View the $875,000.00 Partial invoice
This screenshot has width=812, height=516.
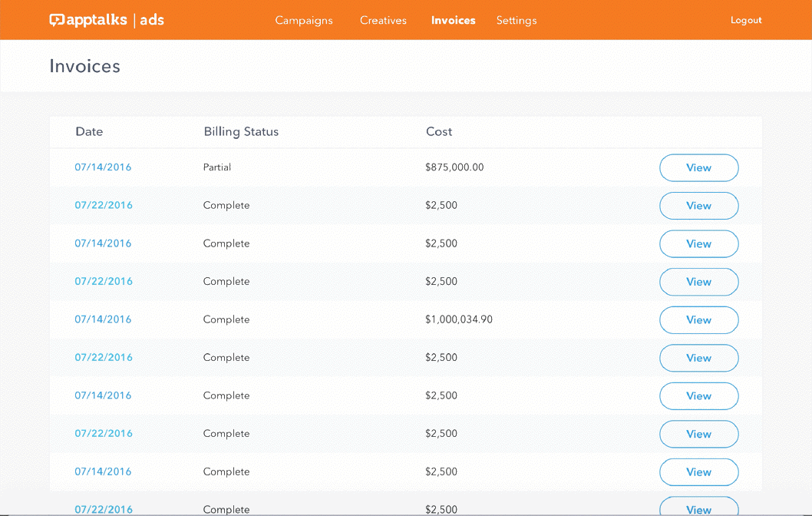click(x=698, y=167)
